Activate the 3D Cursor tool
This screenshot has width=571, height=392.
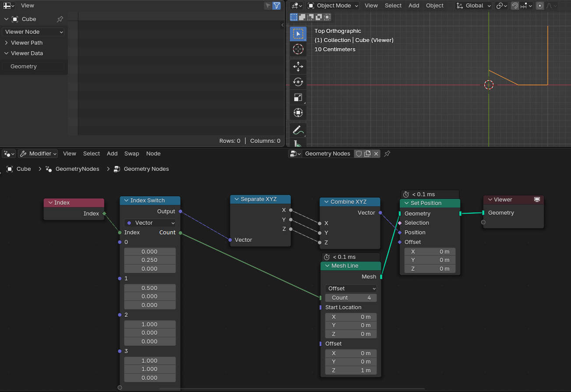click(x=298, y=49)
